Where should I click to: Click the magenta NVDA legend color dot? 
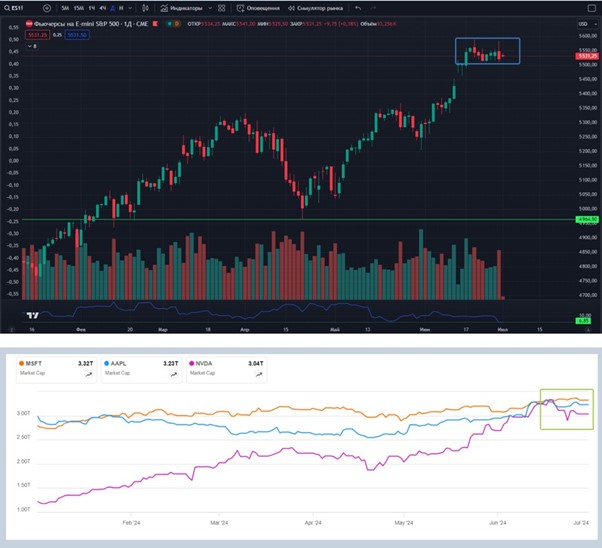coord(192,363)
